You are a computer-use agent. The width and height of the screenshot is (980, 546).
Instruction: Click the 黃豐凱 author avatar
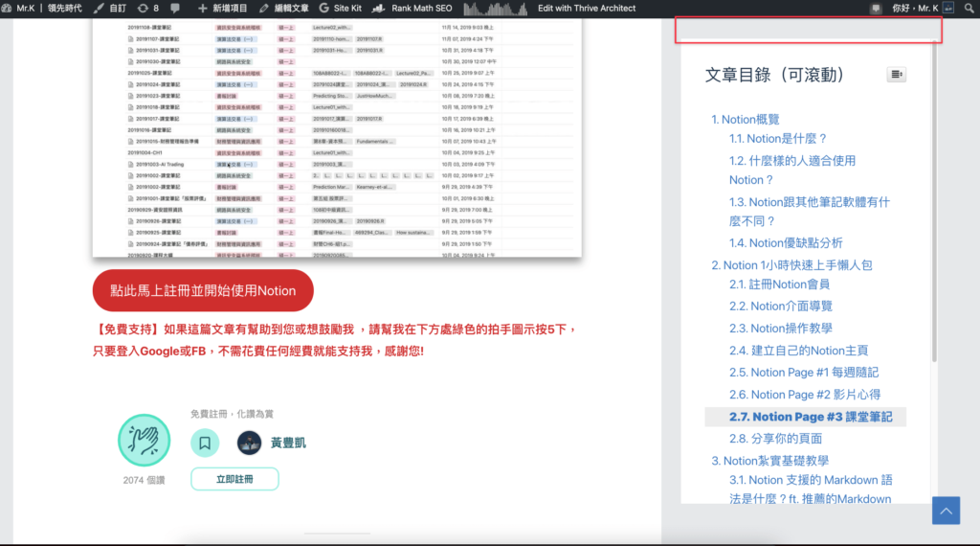coord(249,443)
